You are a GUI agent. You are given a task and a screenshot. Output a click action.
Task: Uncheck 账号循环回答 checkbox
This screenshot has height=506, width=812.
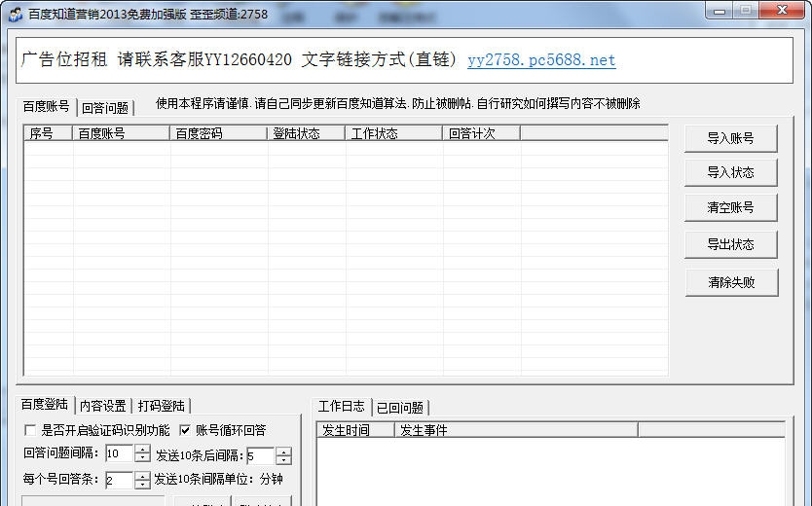pyautogui.click(x=185, y=430)
